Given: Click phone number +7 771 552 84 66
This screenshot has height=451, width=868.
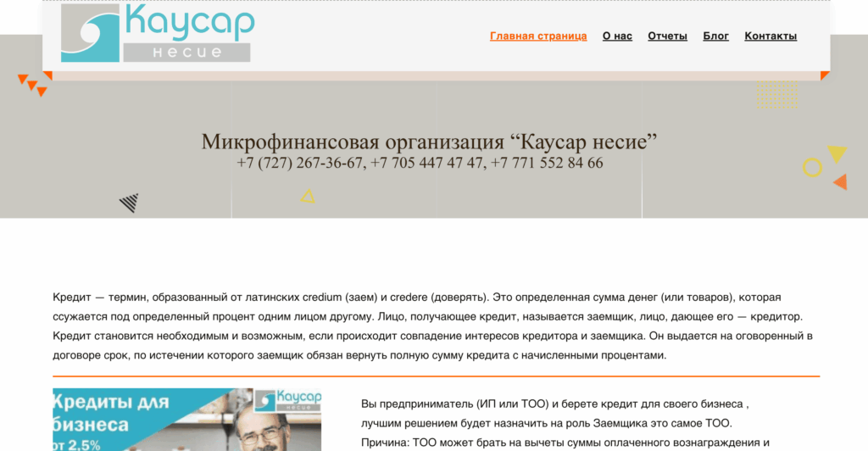Looking at the screenshot, I should pos(547,163).
